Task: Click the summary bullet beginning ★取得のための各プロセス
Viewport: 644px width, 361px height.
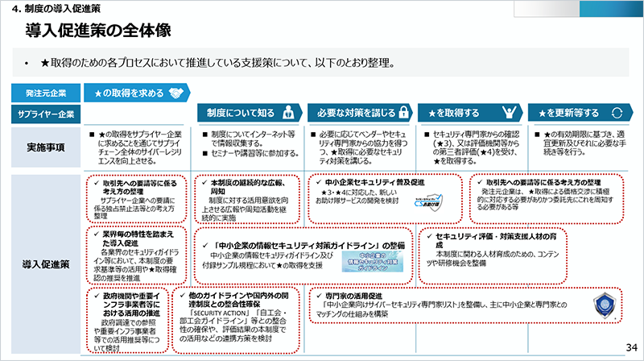Action: click(217, 63)
